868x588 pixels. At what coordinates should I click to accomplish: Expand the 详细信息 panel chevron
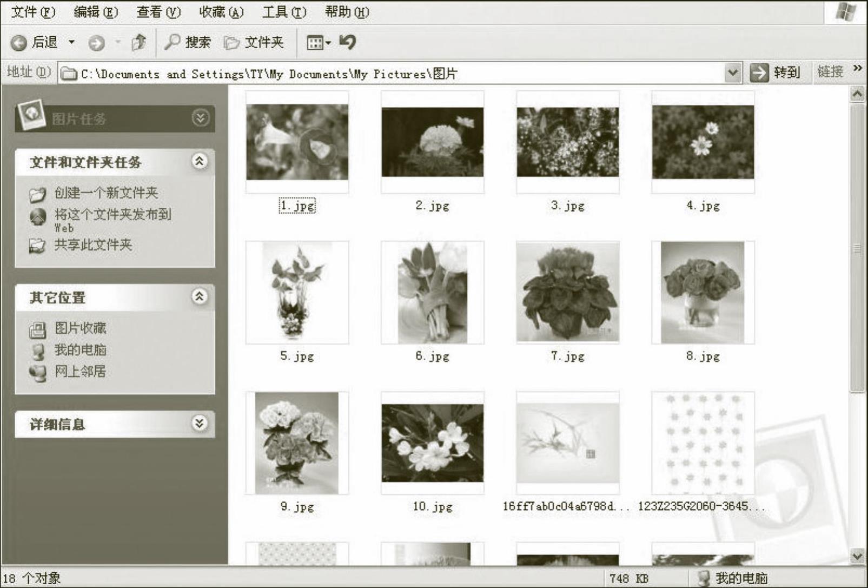[x=200, y=423]
